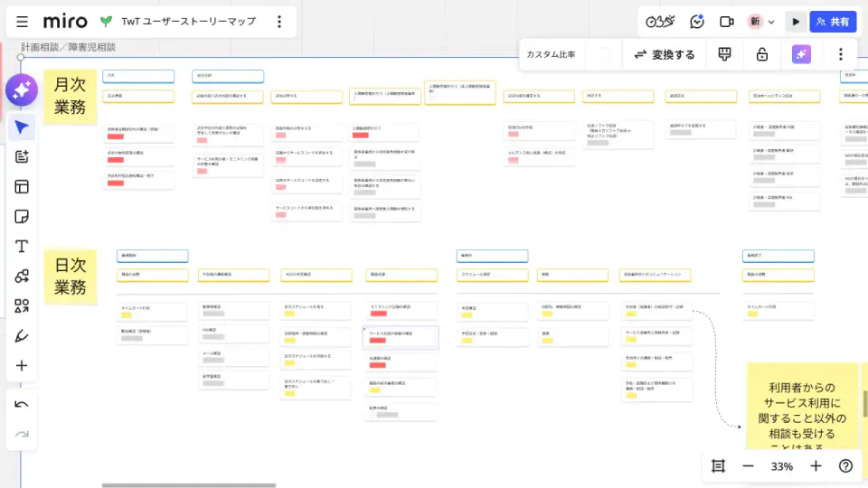Select the pen drawing tool
Screen dimensions: 868x488
(x=22, y=336)
